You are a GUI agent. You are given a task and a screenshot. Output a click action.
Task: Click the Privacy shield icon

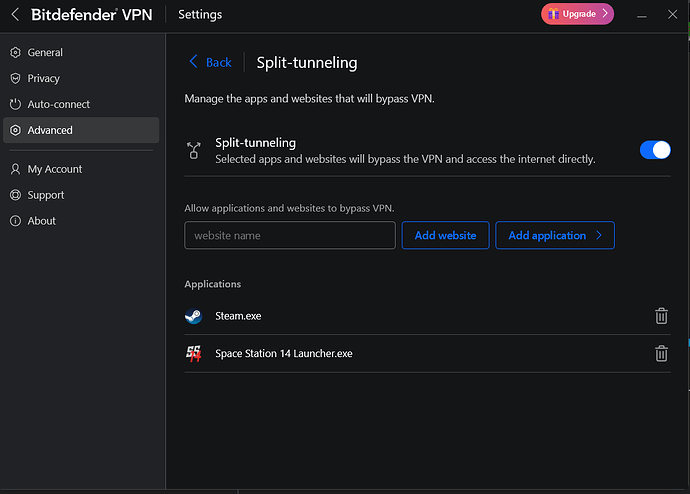click(15, 78)
